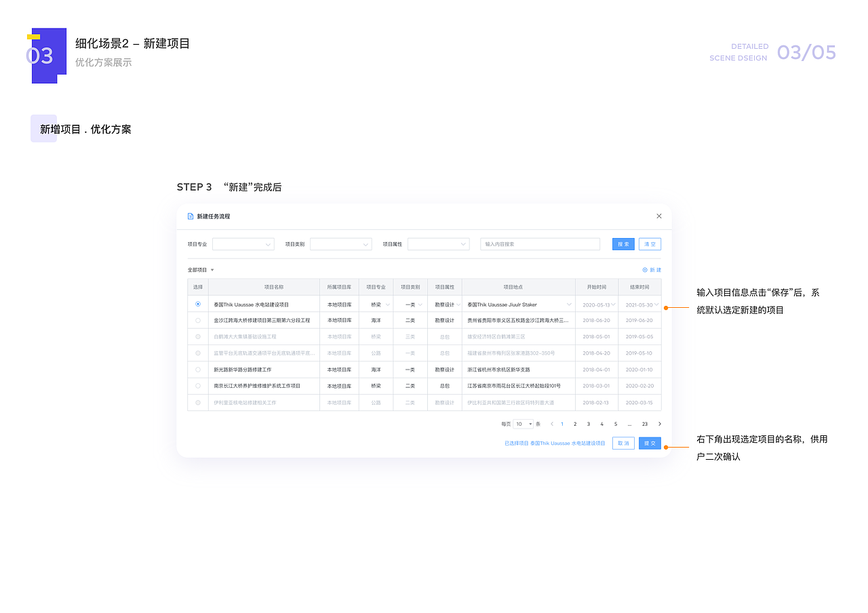
Task: Click the 提交 submit button
Action: coord(649,443)
